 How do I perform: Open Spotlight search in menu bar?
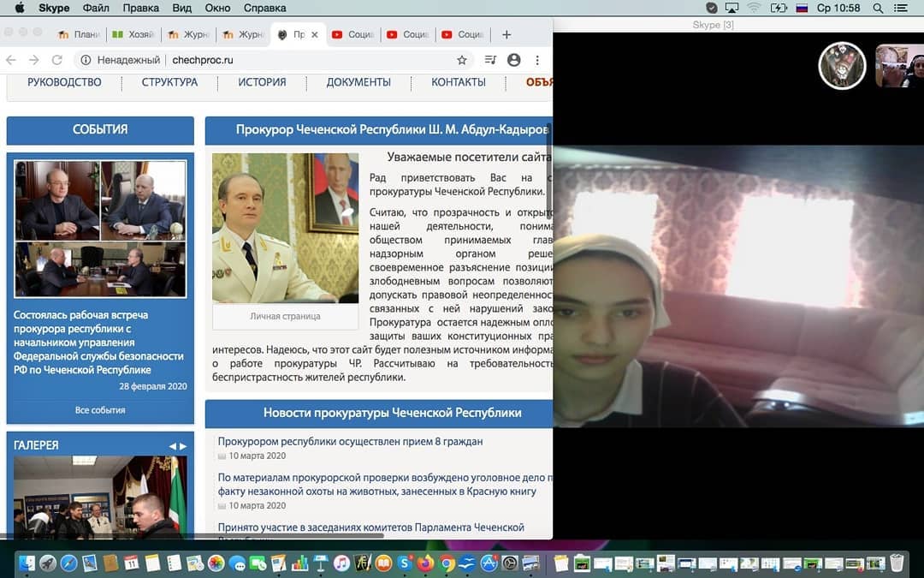coord(878,8)
